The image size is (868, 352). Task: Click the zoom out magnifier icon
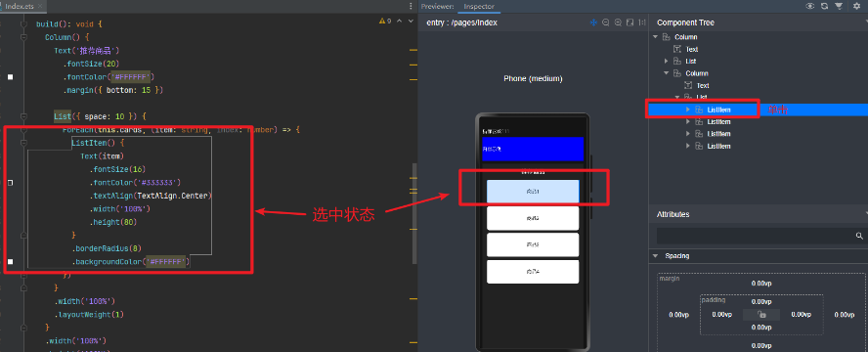pos(606,22)
